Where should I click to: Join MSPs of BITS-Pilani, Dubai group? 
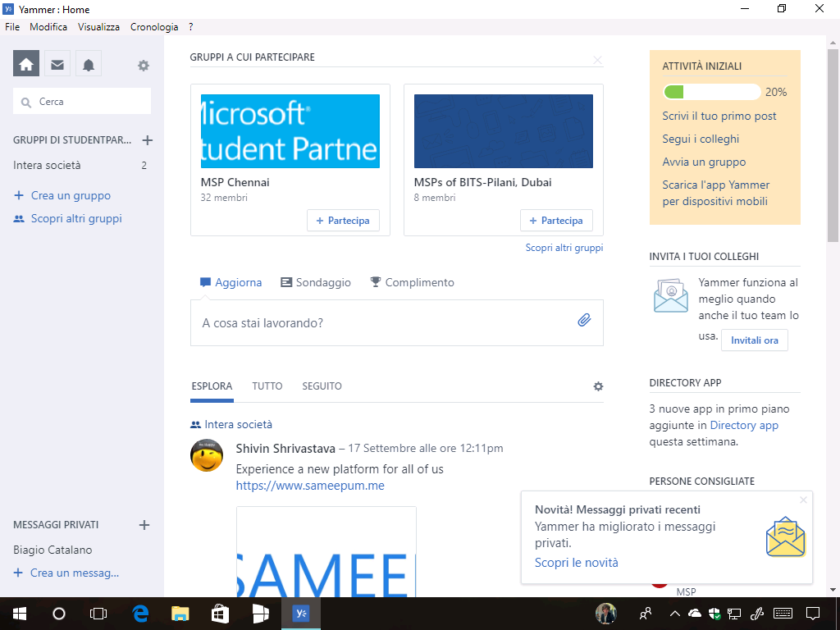556,221
